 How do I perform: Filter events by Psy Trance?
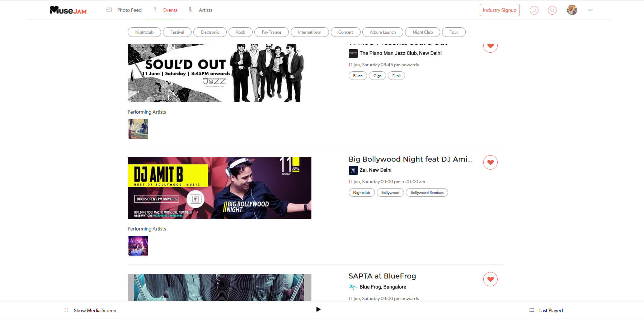click(x=272, y=32)
